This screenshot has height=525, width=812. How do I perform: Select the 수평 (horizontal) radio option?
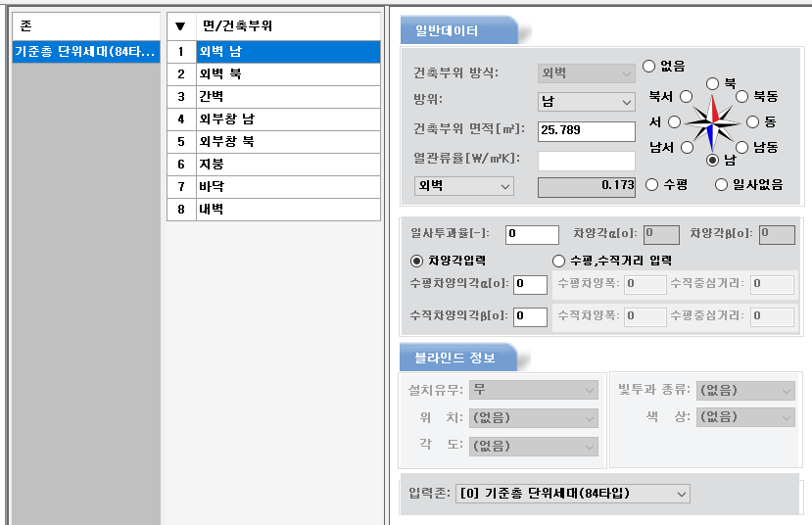tap(650, 184)
